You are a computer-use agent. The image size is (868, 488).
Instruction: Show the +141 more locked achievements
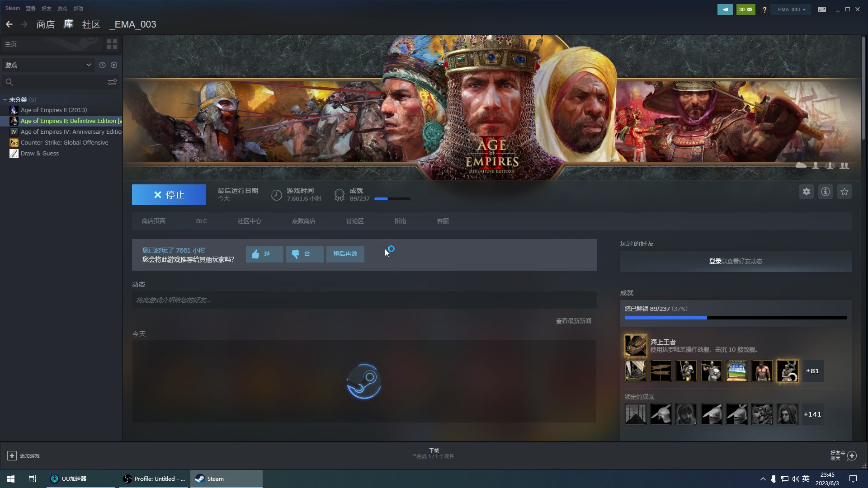pyautogui.click(x=812, y=414)
